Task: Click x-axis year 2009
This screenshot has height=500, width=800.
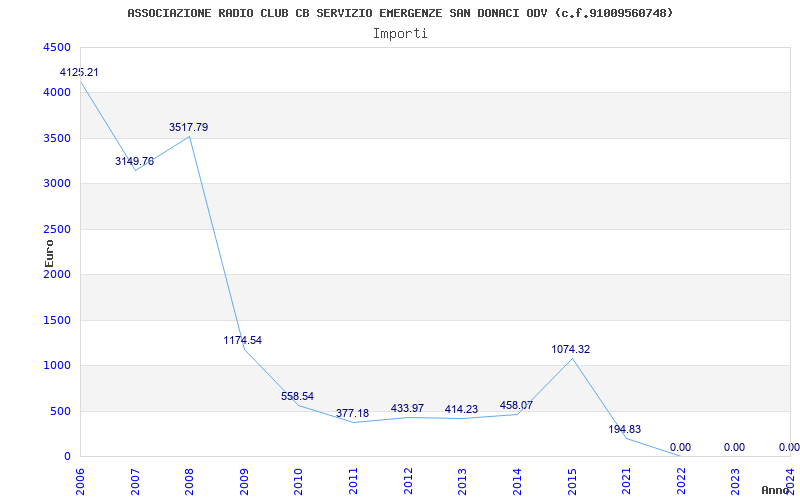Action: tap(244, 481)
